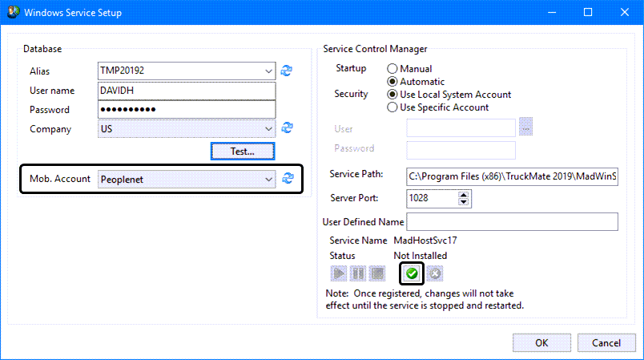Viewport: 644px width, 360px height.
Task: Click the Server Port number field
Action: (432, 199)
